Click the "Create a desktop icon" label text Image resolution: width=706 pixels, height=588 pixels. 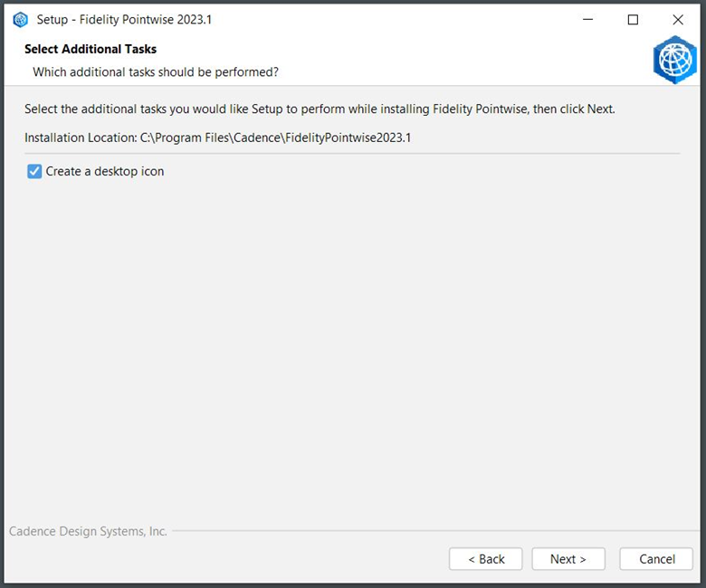(105, 171)
